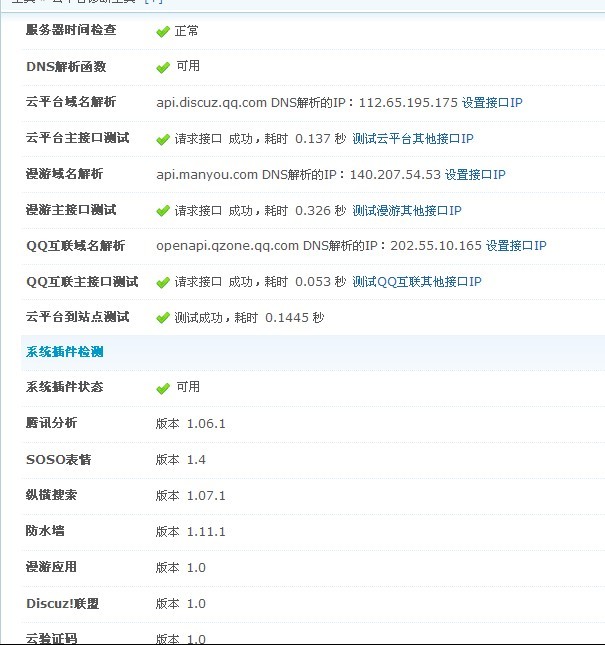
Task: Click the 纵横搜索 plugin name
Action: (x=51, y=494)
